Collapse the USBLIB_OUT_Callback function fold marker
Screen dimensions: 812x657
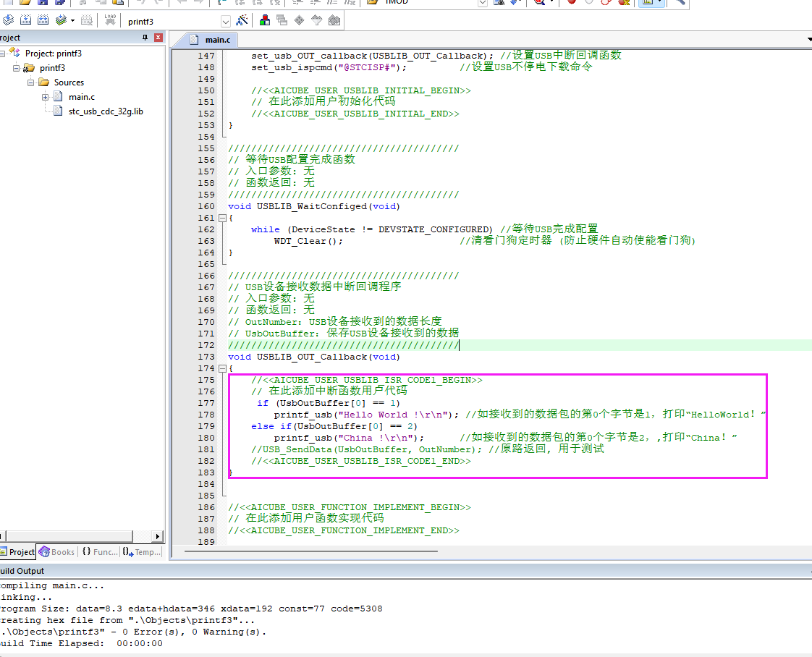tap(223, 368)
